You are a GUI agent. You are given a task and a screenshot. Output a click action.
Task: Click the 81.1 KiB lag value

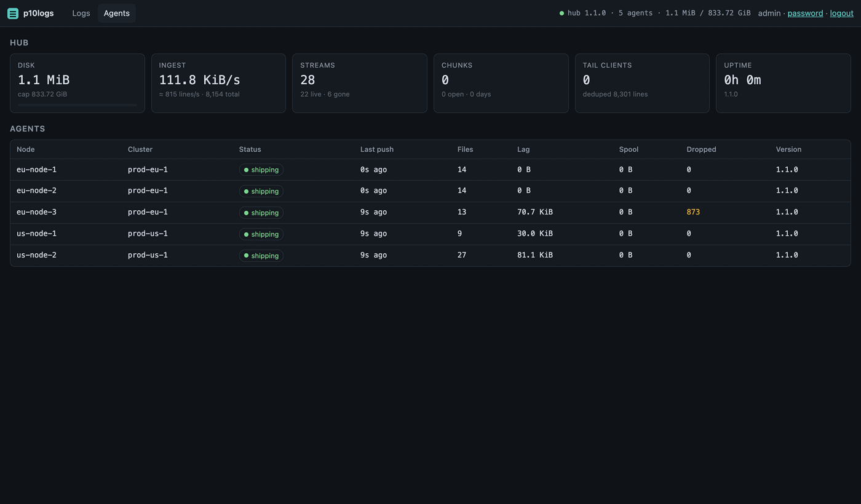pos(535,255)
